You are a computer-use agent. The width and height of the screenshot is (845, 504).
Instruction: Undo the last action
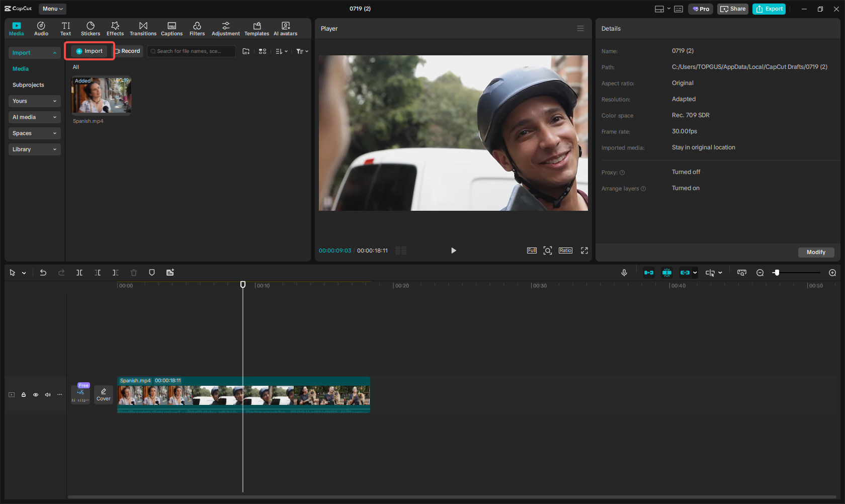pyautogui.click(x=43, y=272)
